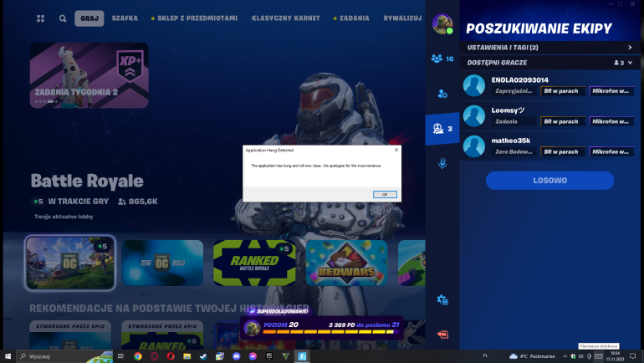644x363 pixels.
Task: Switch to Fortnite taskbar icon
Action: [302, 356]
